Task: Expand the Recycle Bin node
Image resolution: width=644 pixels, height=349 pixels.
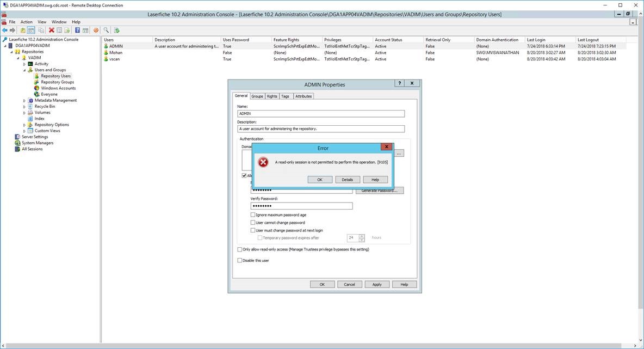Action: (24, 107)
